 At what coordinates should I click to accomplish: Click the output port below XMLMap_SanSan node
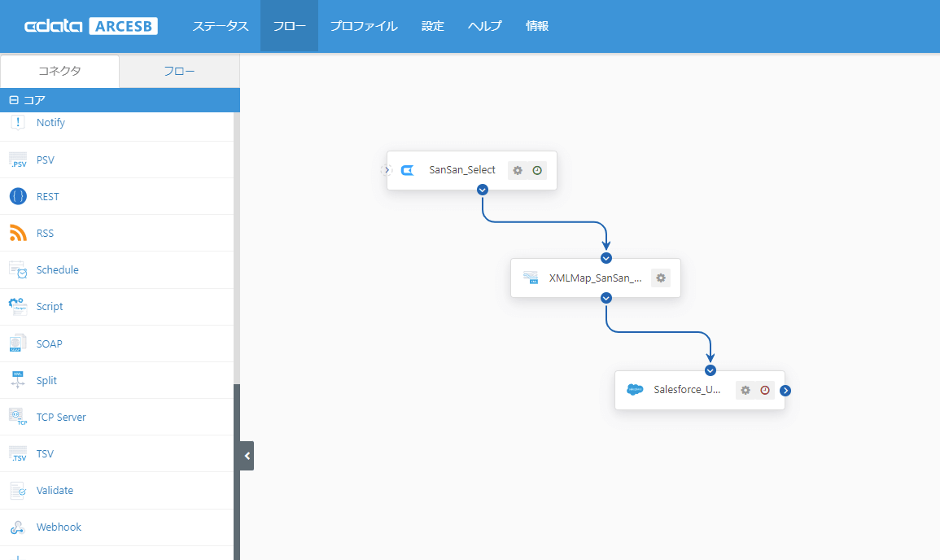pyautogui.click(x=606, y=297)
